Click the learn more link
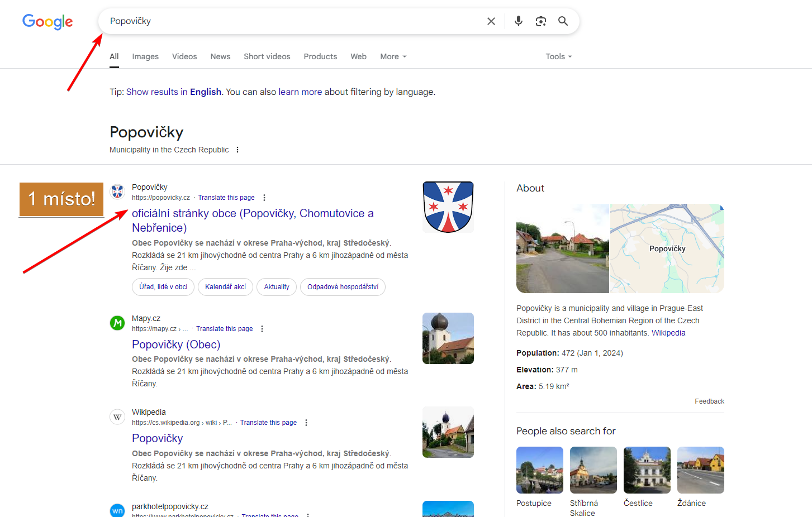Viewport: 812px width, 517px height. [300, 92]
